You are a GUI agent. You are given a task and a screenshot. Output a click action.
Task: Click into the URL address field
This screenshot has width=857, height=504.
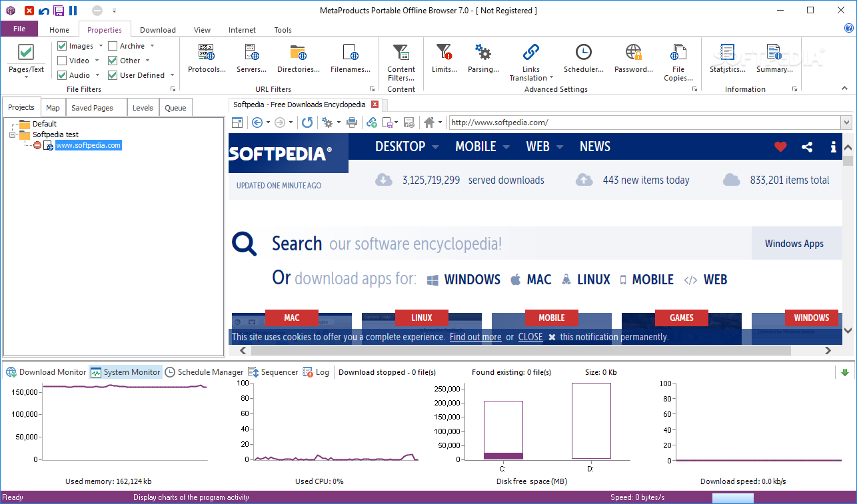(644, 123)
